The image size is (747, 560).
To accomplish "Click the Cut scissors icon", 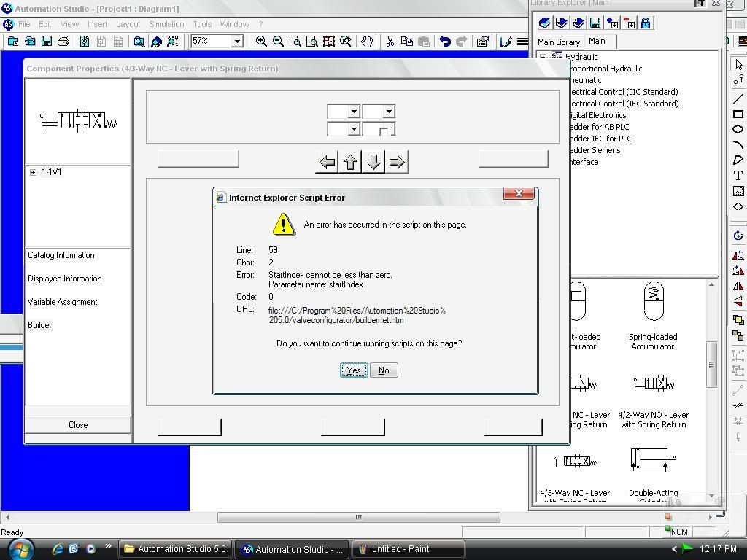I will pos(390,42).
